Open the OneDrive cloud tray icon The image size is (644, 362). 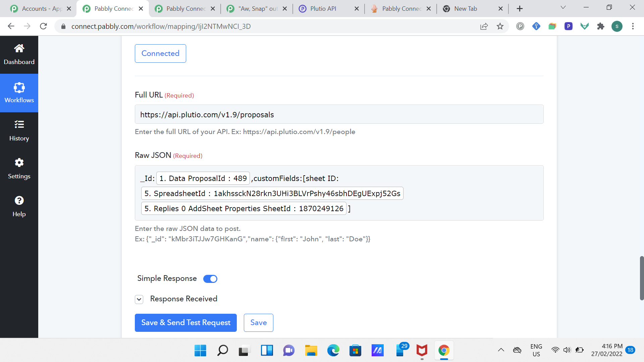point(517,350)
